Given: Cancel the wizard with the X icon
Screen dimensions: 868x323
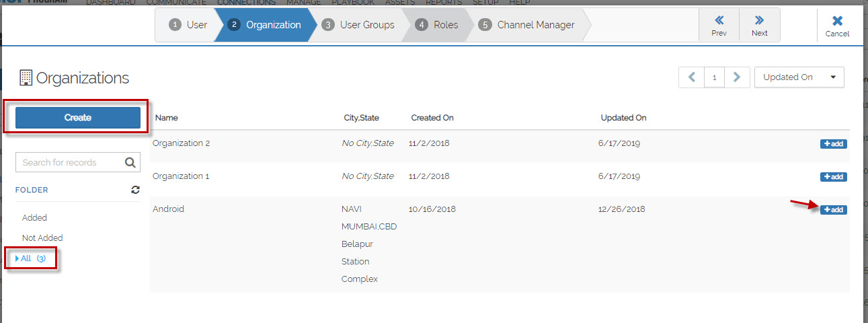Looking at the screenshot, I should [837, 26].
